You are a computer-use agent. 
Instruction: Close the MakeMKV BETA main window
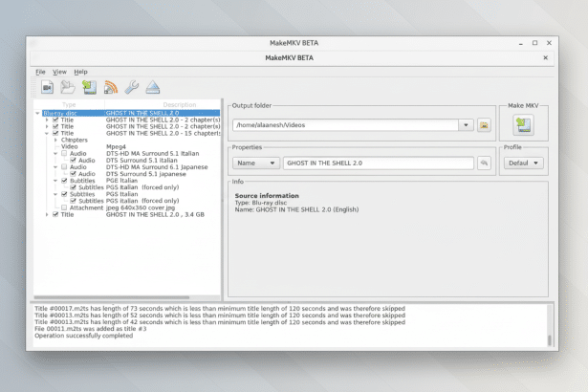[x=549, y=43]
